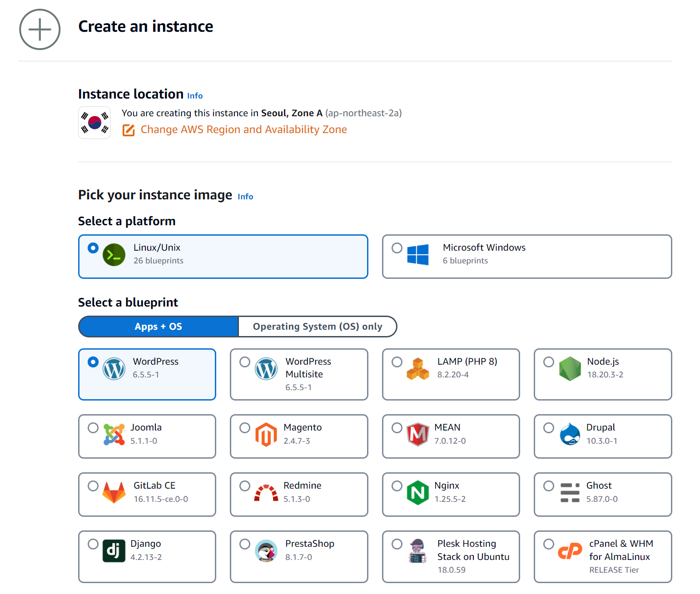The image size is (700, 594).
Task: Select the WordPress 6.5.5-1 blueprint radio button
Action: (x=93, y=362)
